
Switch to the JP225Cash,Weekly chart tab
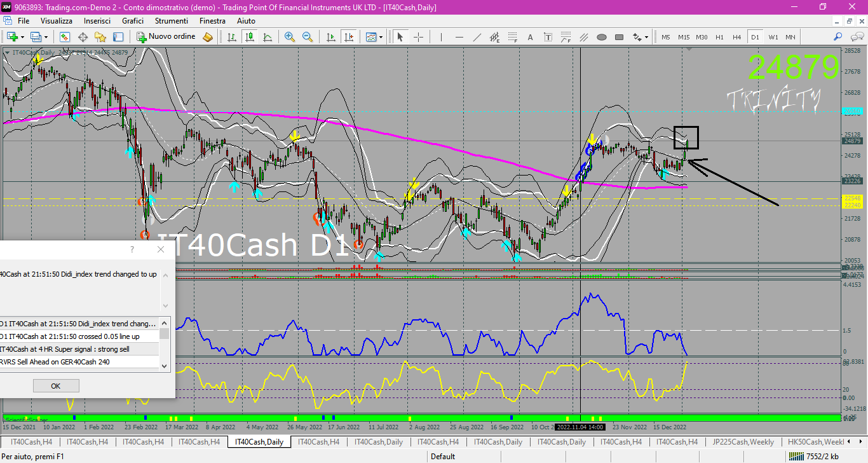(x=743, y=441)
